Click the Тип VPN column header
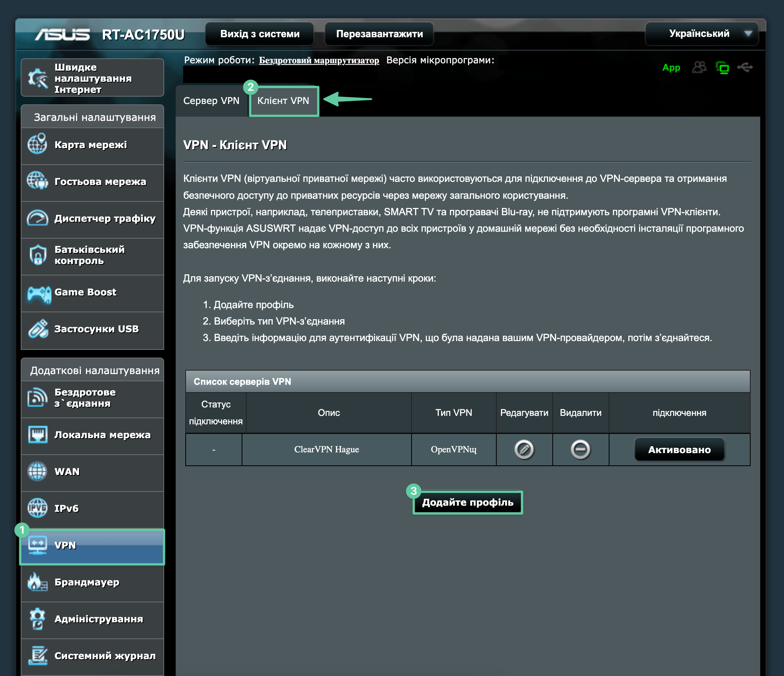 coord(454,413)
